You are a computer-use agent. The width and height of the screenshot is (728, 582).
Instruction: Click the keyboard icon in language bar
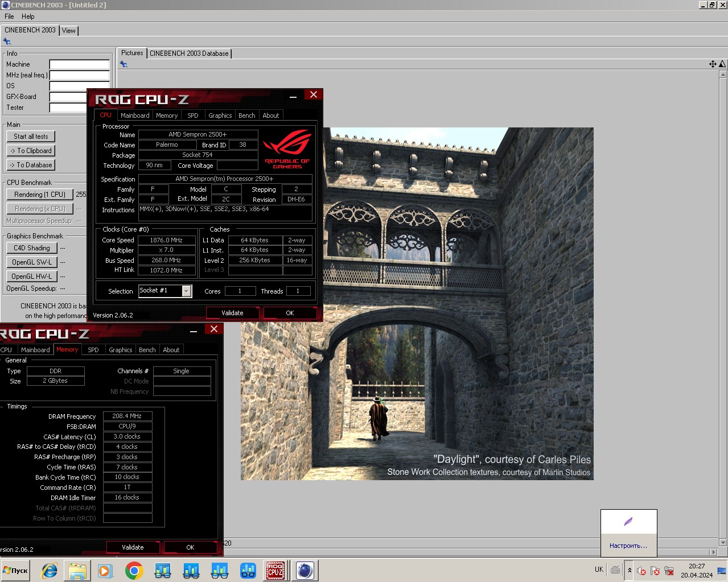click(615, 569)
